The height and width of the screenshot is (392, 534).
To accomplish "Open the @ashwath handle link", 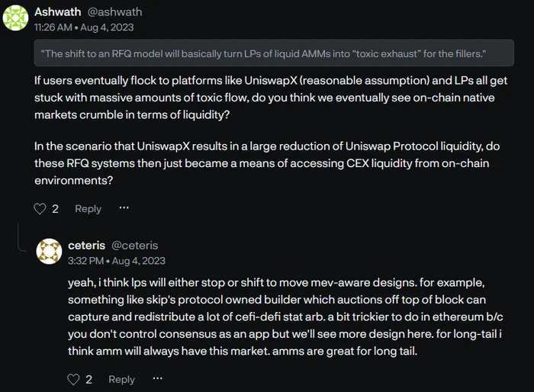I will pyautogui.click(x=114, y=12).
